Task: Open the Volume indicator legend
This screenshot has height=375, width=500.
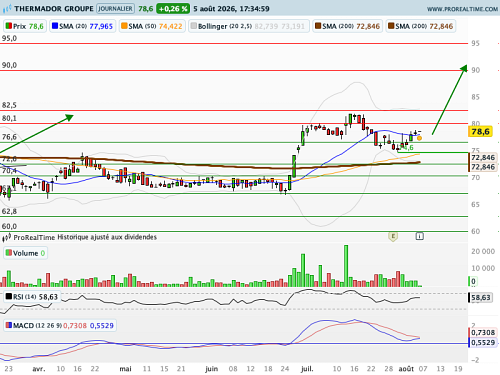Action: point(25,253)
